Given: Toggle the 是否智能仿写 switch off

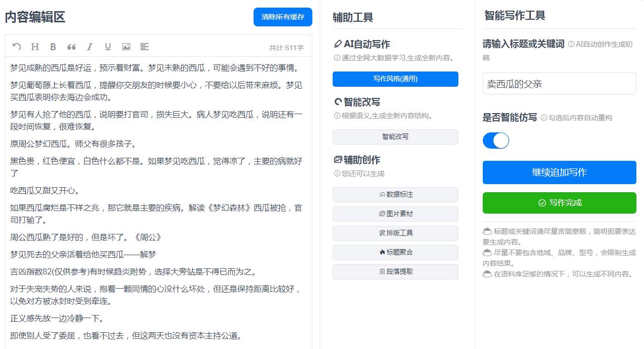Looking at the screenshot, I should click(x=495, y=141).
